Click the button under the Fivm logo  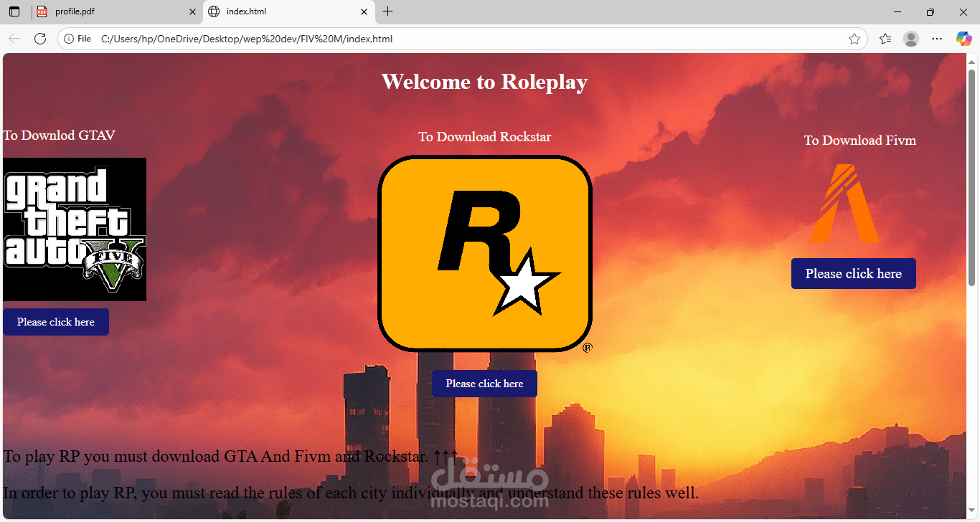[854, 274]
